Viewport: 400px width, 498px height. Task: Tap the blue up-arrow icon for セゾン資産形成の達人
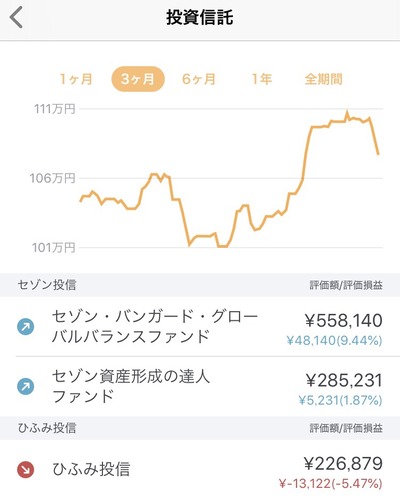point(26,387)
